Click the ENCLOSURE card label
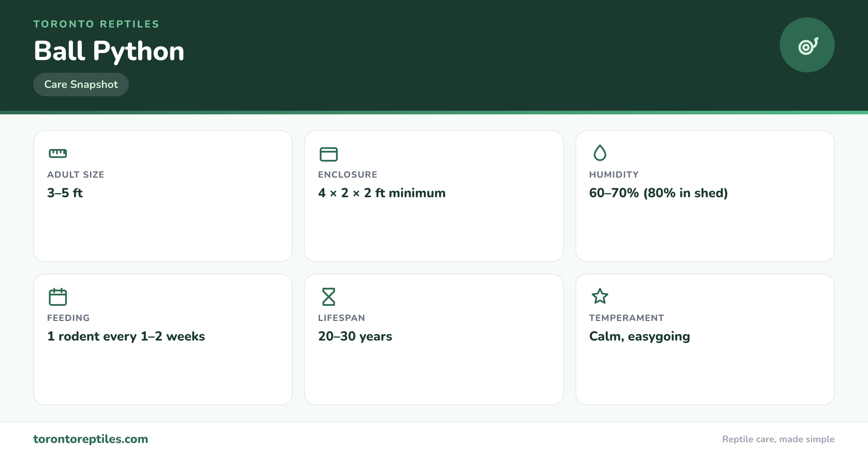Image resolution: width=868 pixels, height=456 pixels. point(348,174)
